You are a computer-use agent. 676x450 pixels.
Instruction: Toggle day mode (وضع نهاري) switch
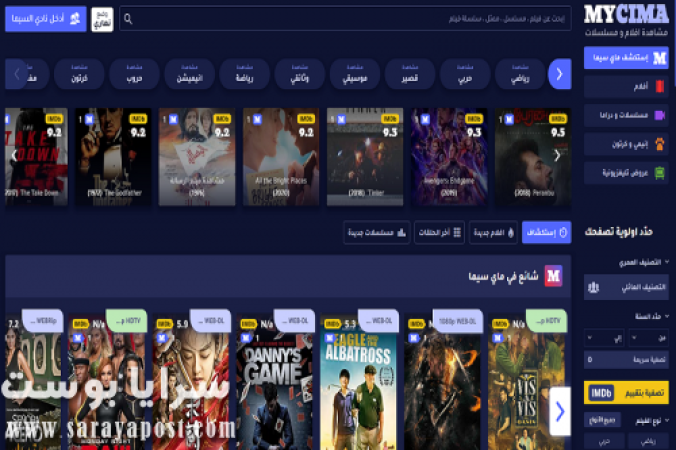tap(102, 19)
